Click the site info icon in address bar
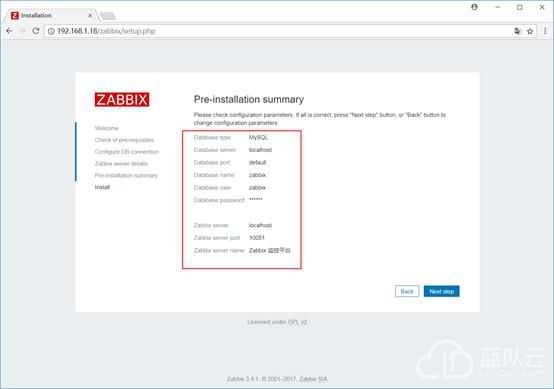This screenshot has width=554, height=389. (51, 31)
